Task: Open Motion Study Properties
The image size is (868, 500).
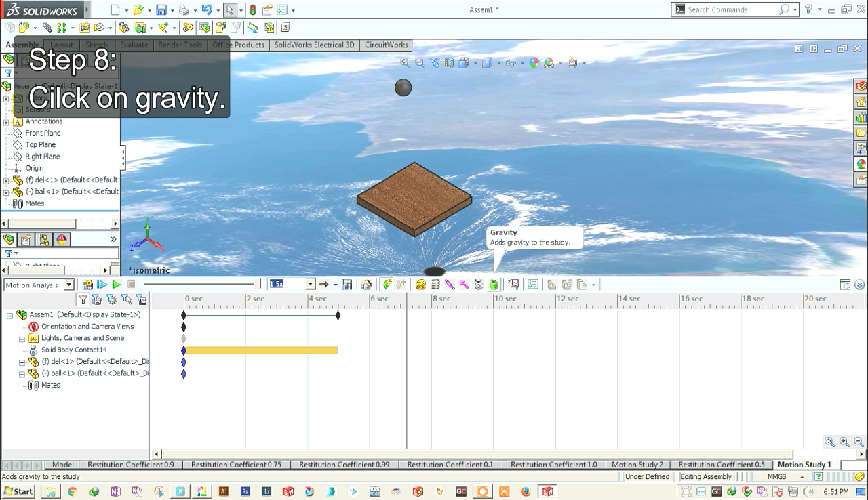Action: pos(533,285)
